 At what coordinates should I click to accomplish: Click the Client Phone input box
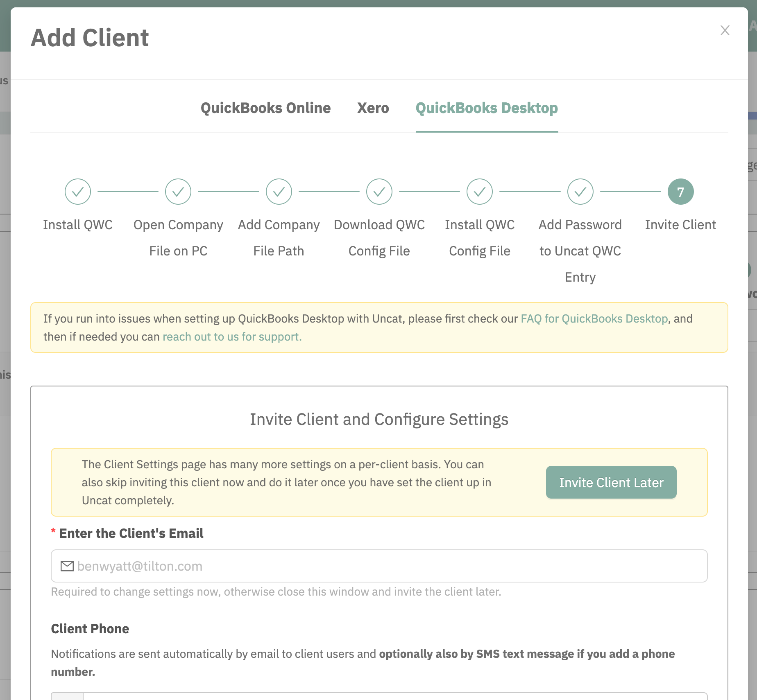[x=395, y=696]
